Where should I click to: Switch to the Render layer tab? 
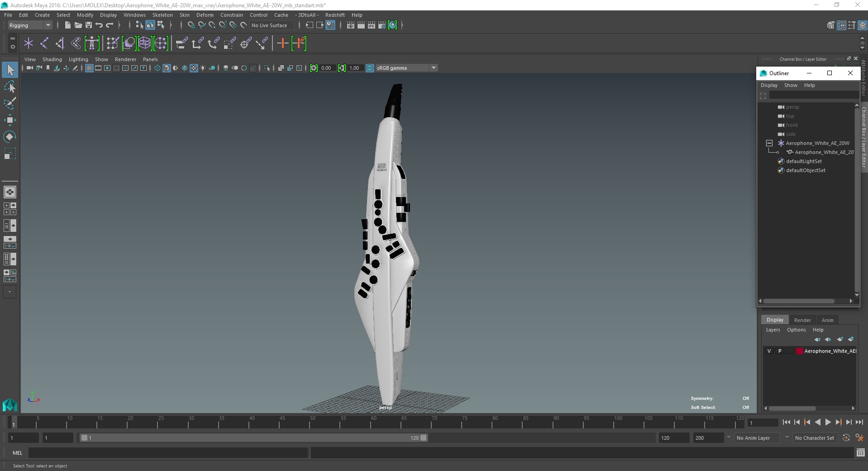tap(802, 320)
